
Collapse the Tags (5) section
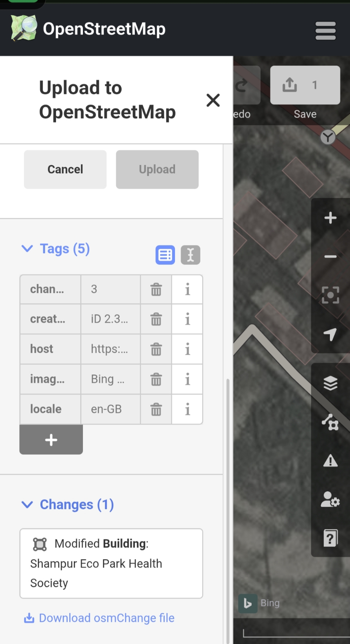[55, 249]
